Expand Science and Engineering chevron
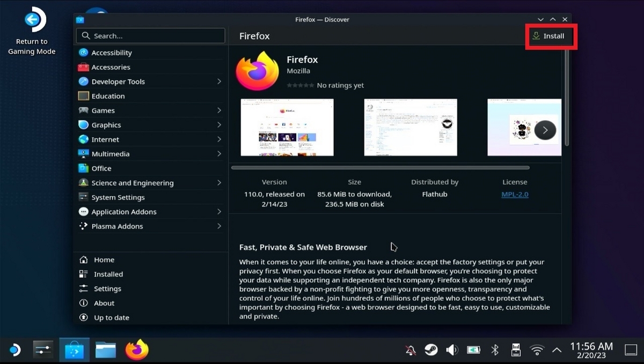 tap(219, 183)
